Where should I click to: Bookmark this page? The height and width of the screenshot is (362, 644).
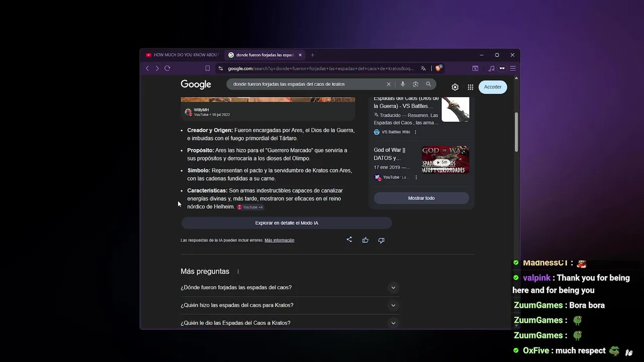click(207, 68)
